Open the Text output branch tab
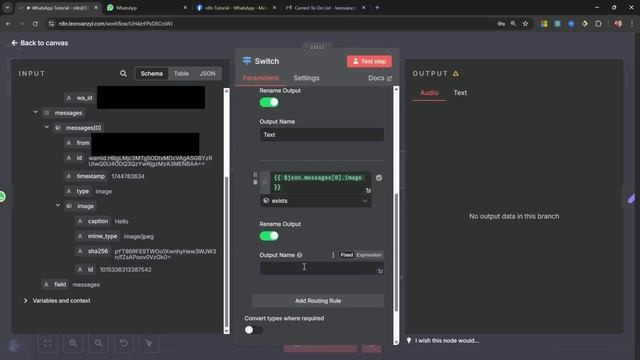This screenshot has width=640, height=360. pos(460,93)
